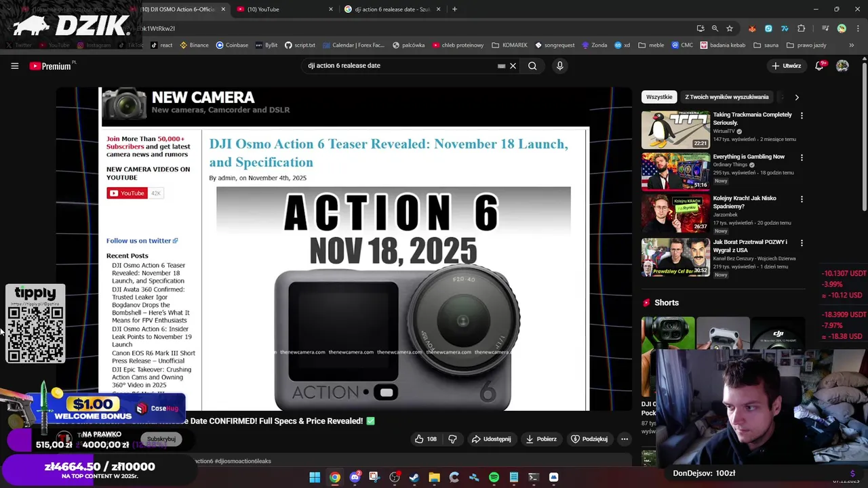Image resolution: width=868 pixels, height=488 pixels.
Task: Dislike the video with thumbs down
Action: click(x=452, y=439)
